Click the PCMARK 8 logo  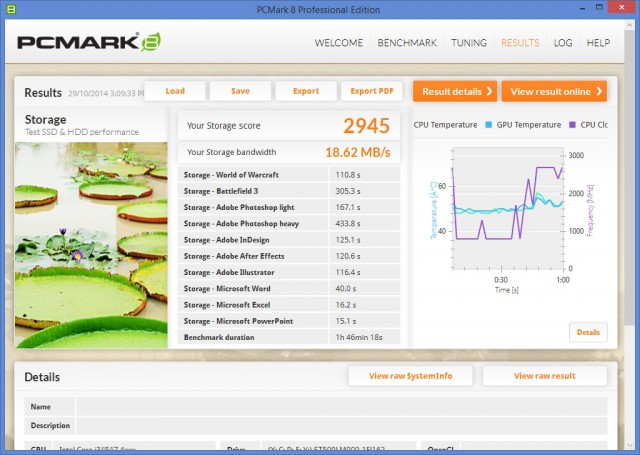(89, 42)
